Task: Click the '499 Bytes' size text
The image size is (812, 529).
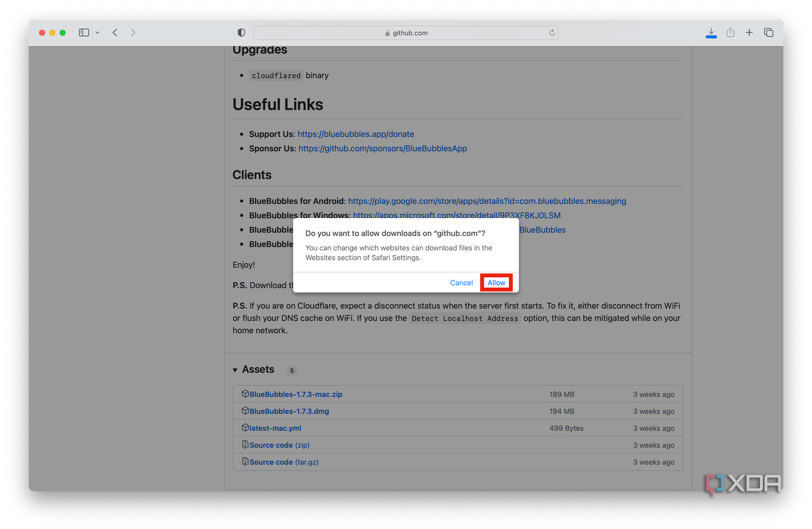Action: (x=566, y=428)
